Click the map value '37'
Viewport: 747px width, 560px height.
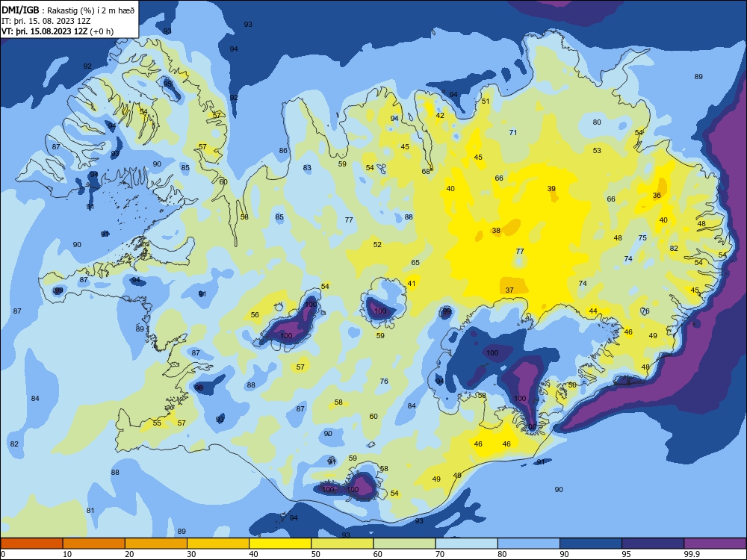coord(509,290)
